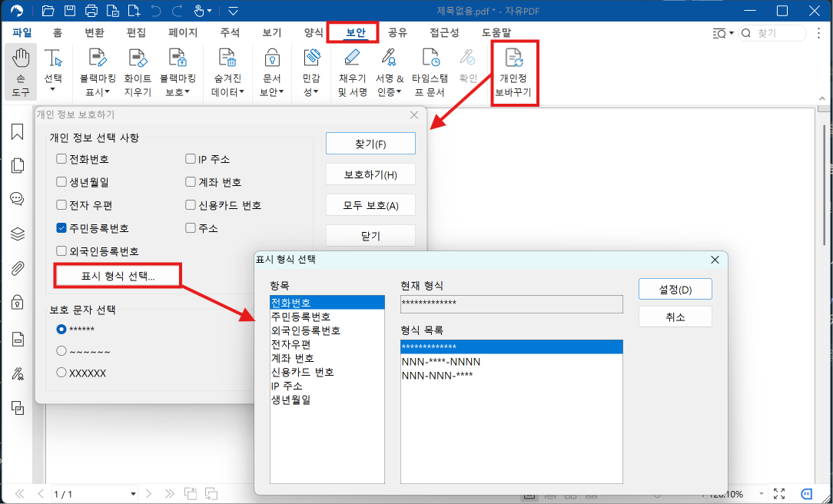Click the save disk icon in title bar
833x504 pixels.
tap(70, 11)
